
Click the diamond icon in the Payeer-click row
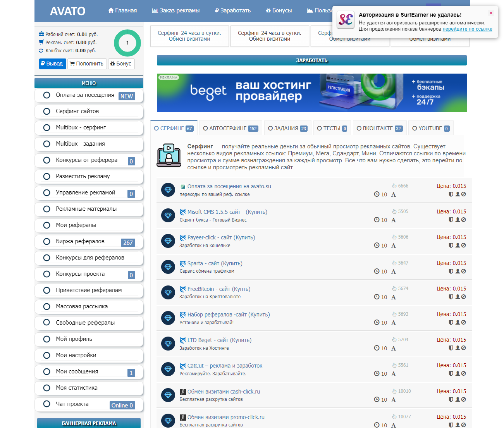168,241
